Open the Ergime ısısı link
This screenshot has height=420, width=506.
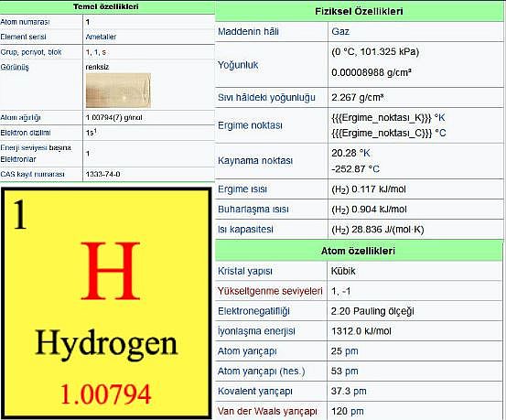(x=242, y=189)
